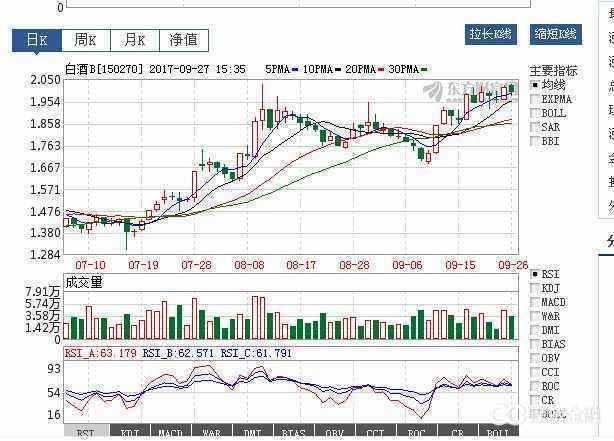Switch to the 日K daily chart tab
This screenshot has height=441, width=614.
pos(37,40)
